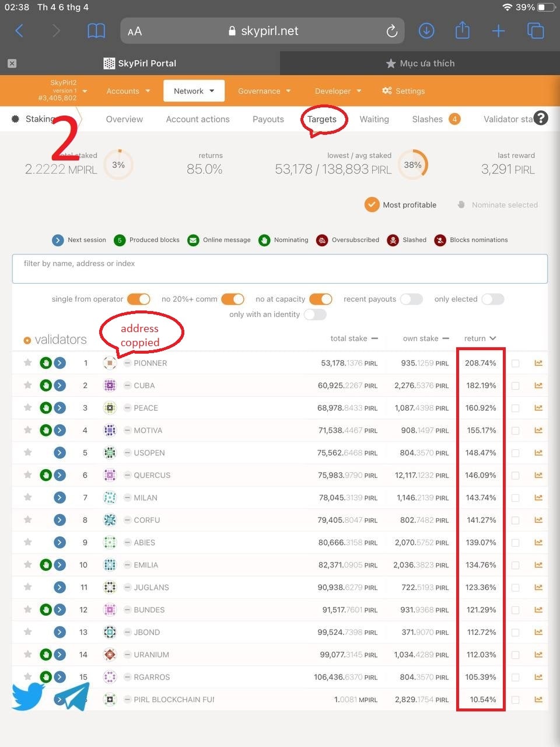Viewport: 560px width, 747px height.
Task: Reload the skypirl.net page
Action: [x=392, y=31]
